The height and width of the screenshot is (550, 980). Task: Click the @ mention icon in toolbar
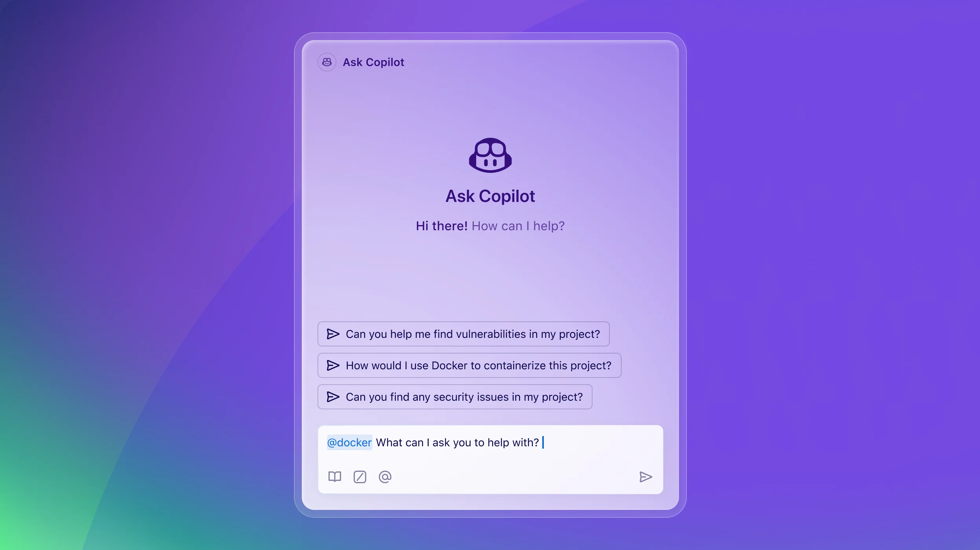(x=385, y=477)
